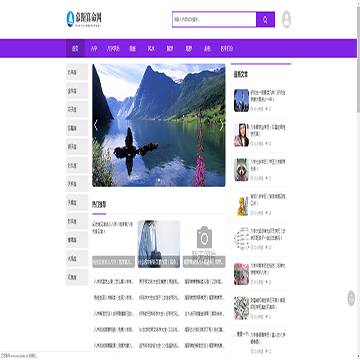
Task: Select the highlighted 首页 navigation tab
Action: (75, 49)
